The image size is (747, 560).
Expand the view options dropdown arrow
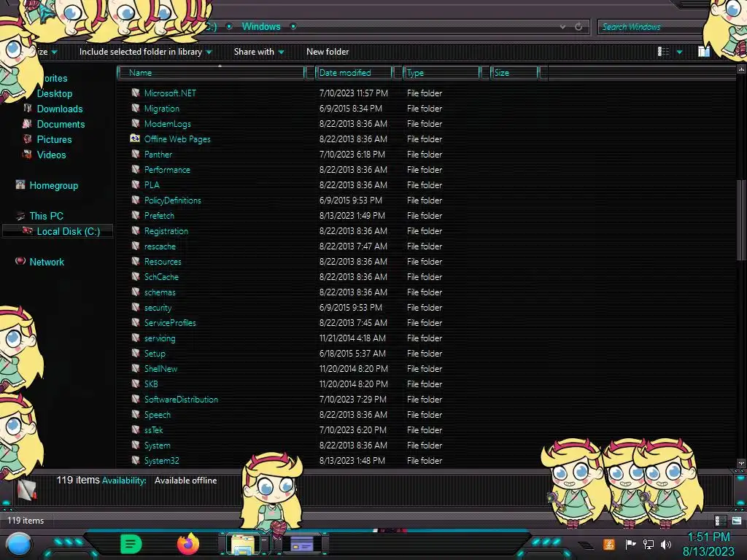(679, 52)
